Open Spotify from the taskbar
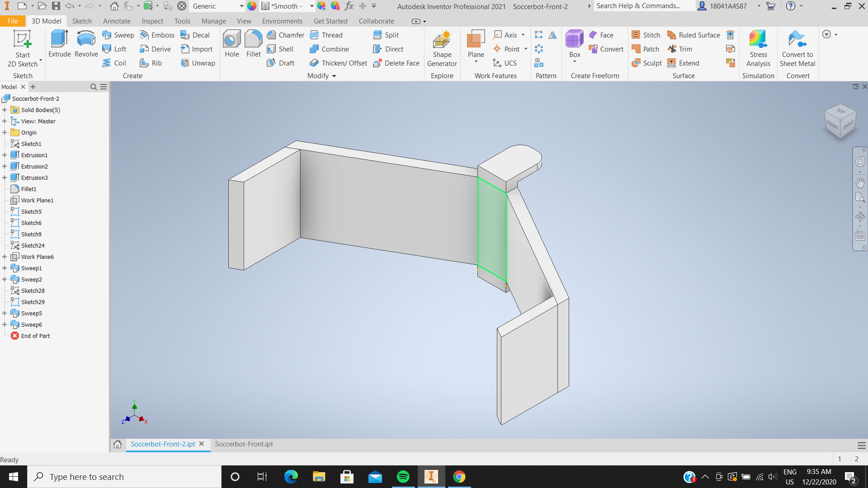 tap(402, 477)
